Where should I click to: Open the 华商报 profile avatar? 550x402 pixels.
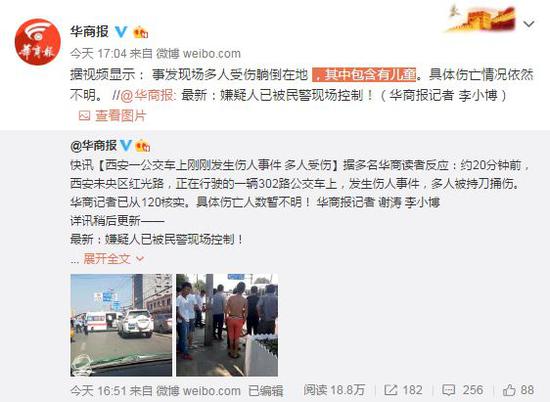pyautogui.click(x=38, y=42)
